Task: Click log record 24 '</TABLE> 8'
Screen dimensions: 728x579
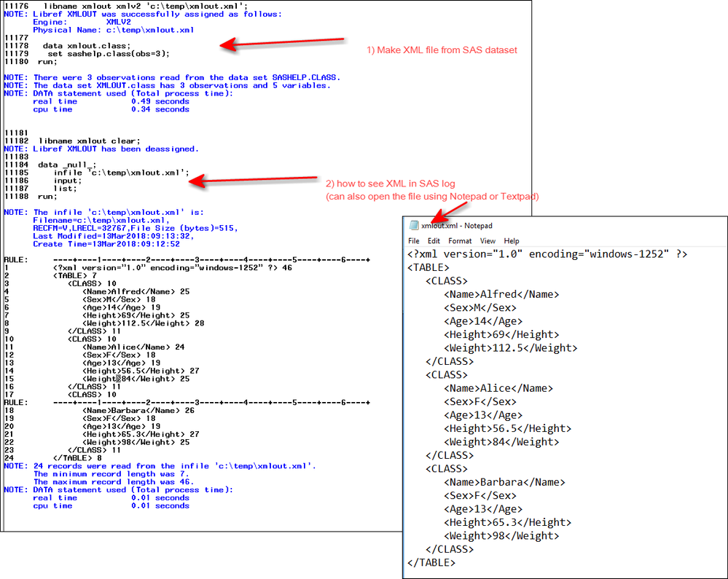Action: pyautogui.click(x=77, y=458)
